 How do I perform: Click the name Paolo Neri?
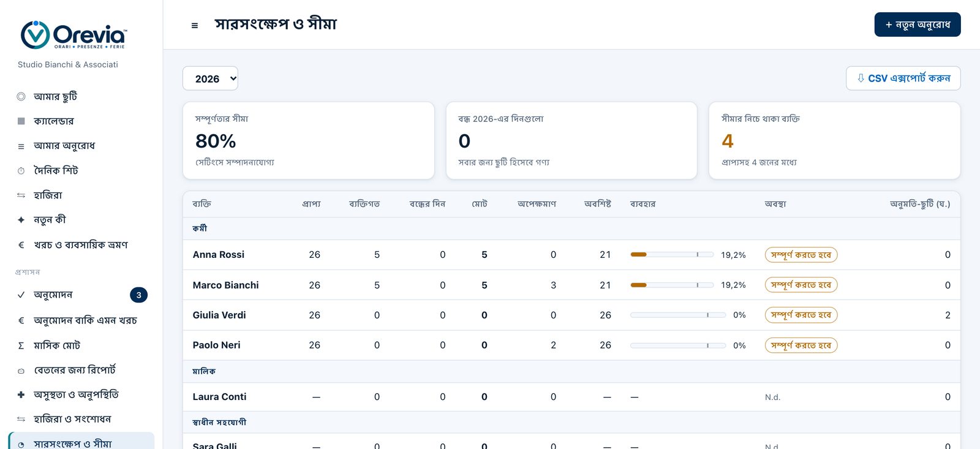[216, 345]
